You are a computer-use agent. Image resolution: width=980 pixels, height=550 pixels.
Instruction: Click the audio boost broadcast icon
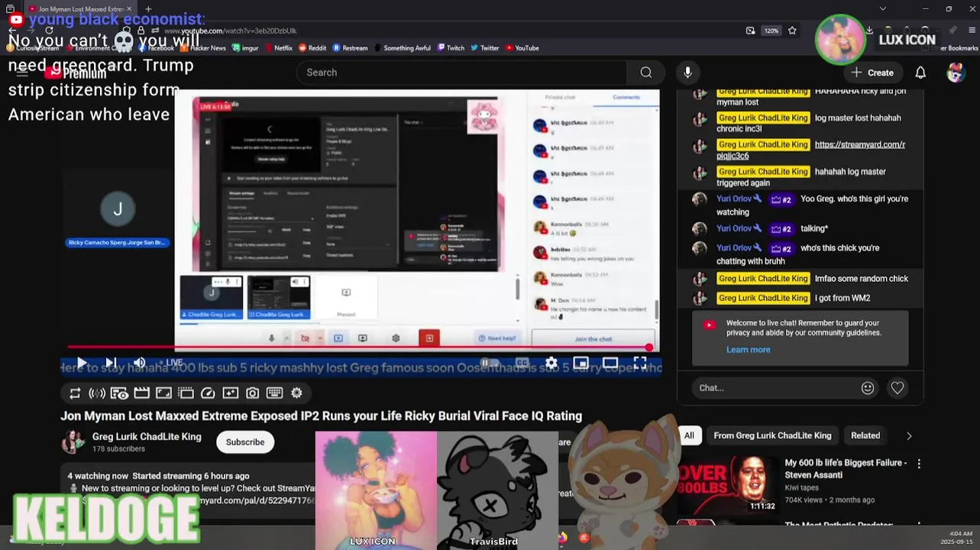[x=97, y=393]
